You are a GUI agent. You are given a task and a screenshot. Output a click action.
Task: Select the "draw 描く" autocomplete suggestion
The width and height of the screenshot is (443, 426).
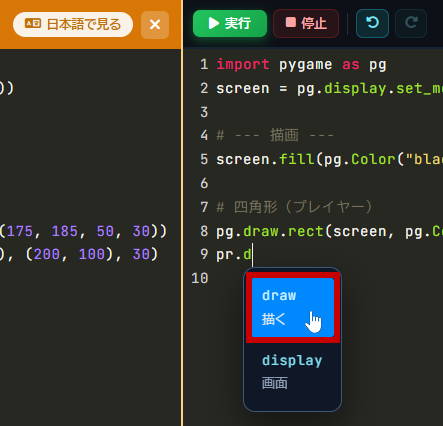pyautogui.click(x=293, y=307)
